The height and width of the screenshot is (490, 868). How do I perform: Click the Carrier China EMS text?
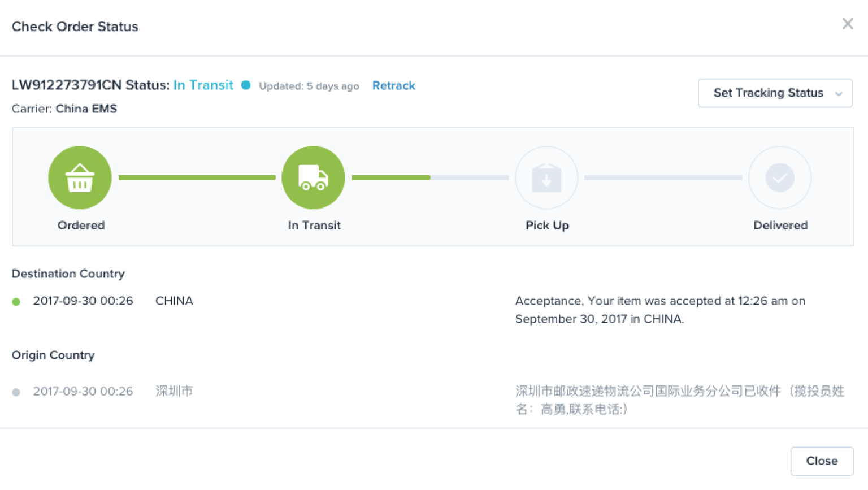coord(64,109)
